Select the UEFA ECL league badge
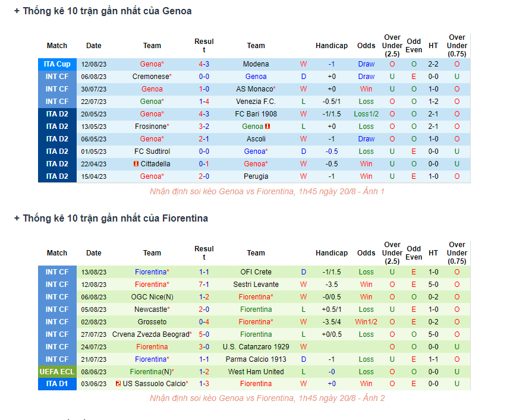 57,372
